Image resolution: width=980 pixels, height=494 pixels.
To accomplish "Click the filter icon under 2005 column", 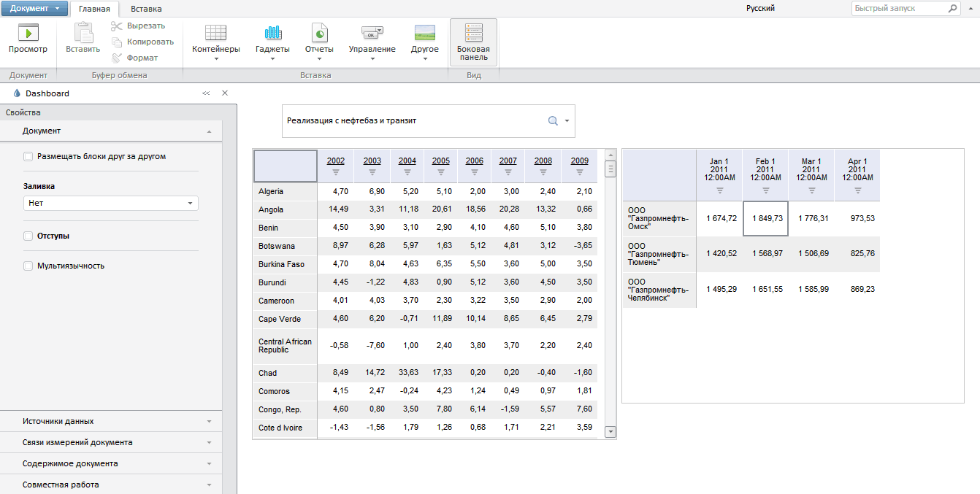I will (441, 173).
